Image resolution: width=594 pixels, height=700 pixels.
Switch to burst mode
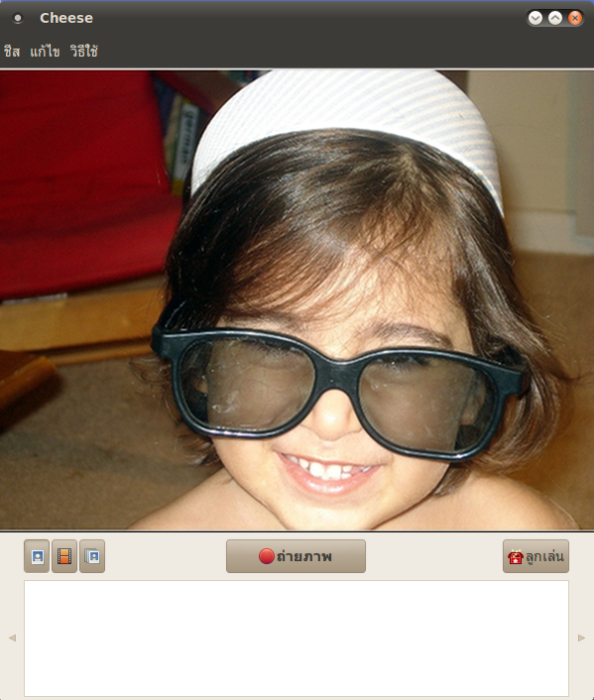(x=92, y=556)
